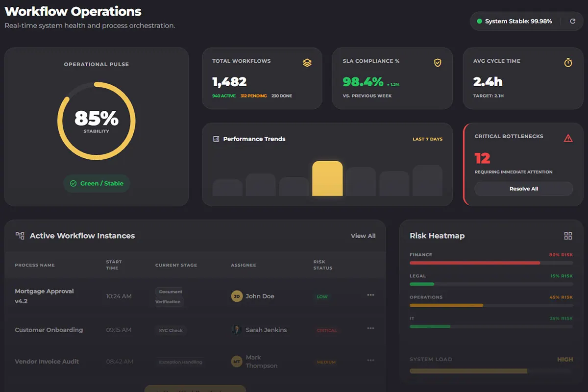588x392 pixels.
Task: Click the Document Verification stage tag
Action: tap(170, 296)
